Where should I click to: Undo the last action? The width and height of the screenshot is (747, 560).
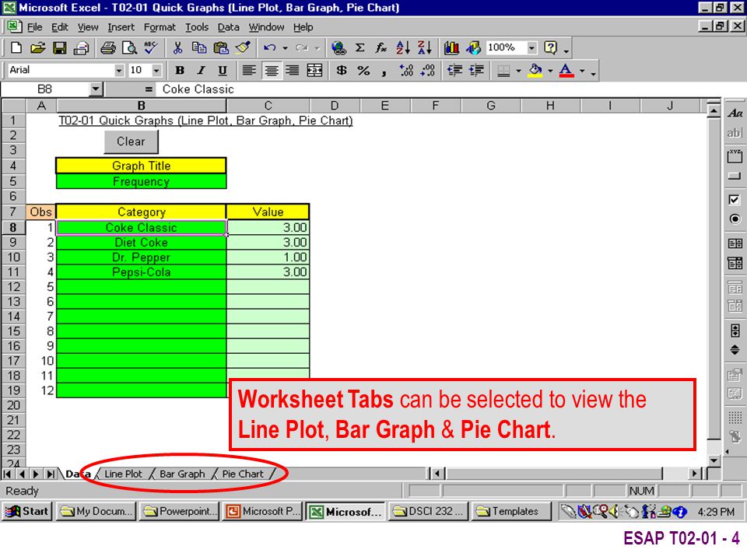click(270, 47)
